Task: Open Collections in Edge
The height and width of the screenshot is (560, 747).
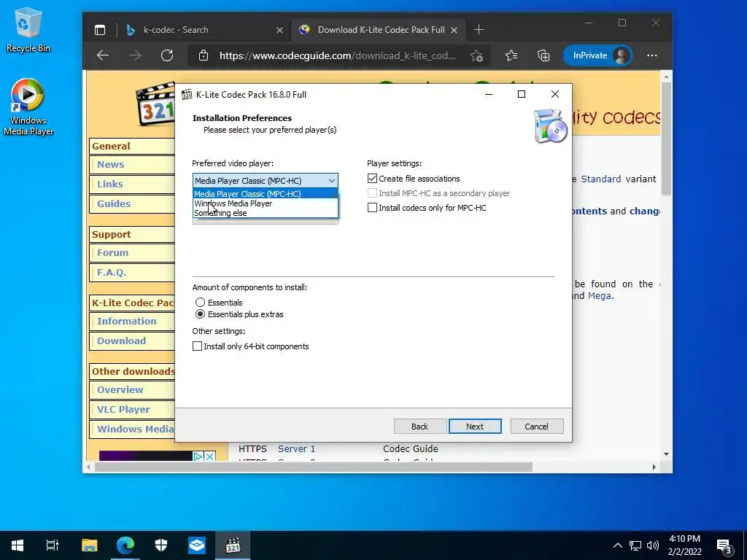Action: point(543,55)
